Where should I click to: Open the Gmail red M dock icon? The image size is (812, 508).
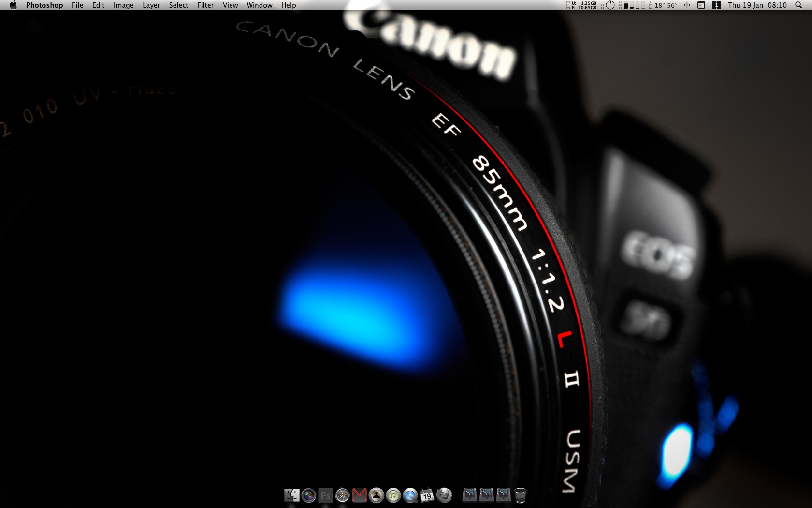point(360,495)
